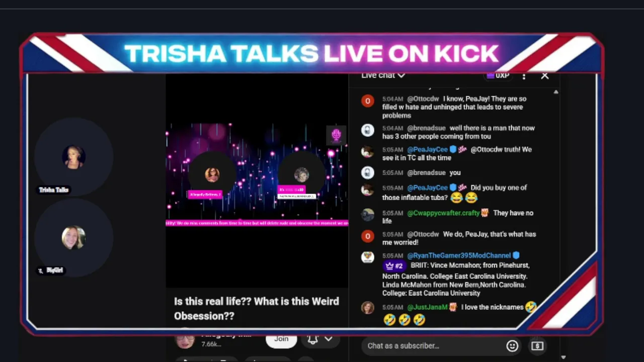Click Ottocdw avatar beside 'We do, PeaJay' message
Image resolution: width=644 pixels, height=362 pixels.
point(368,236)
